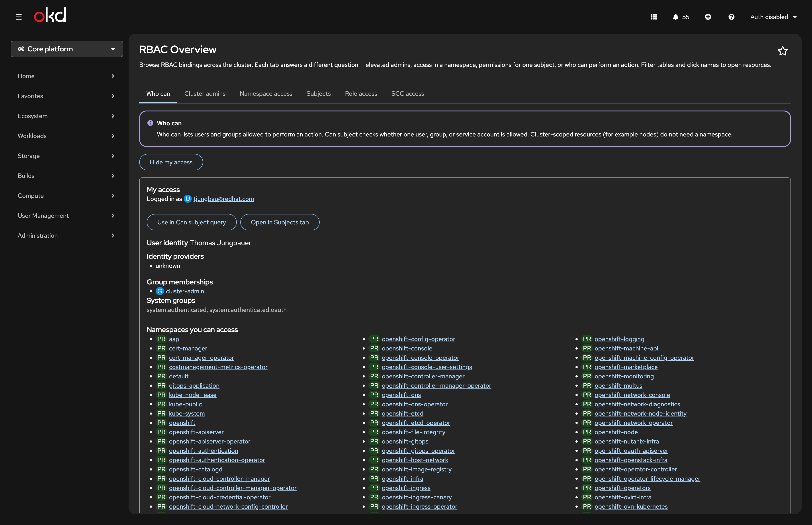Image resolution: width=812 pixels, height=525 pixels.
Task: Open notifications bell showing 55
Action: 681,17
